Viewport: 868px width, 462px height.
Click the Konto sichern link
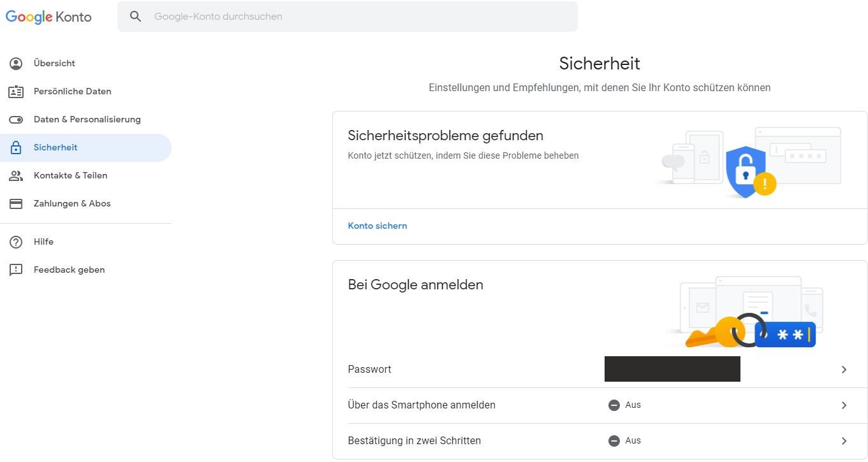click(x=378, y=226)
